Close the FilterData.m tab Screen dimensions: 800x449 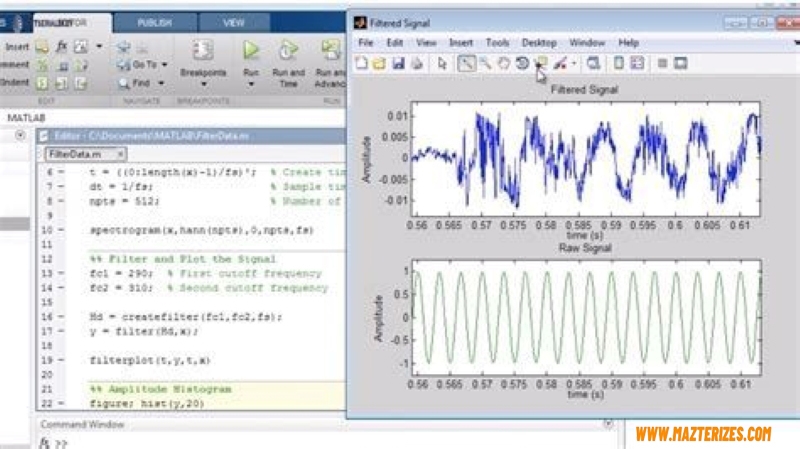[x=120, y=154]
